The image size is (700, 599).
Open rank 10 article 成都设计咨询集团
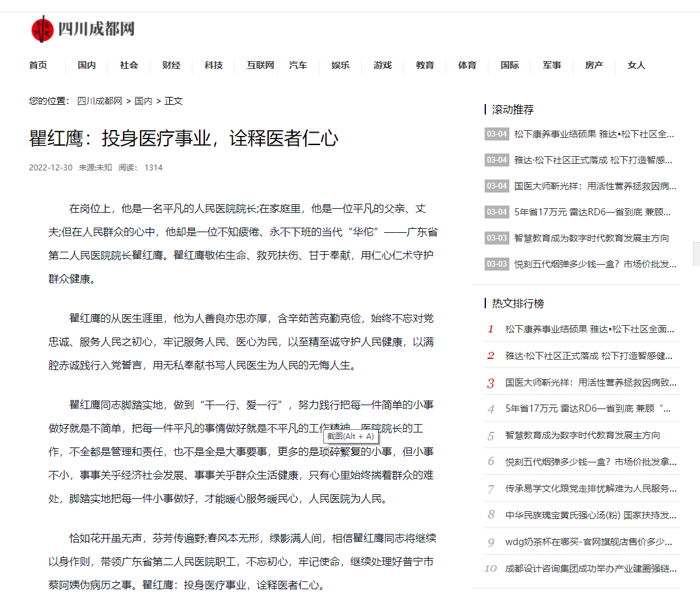click(591, 568)
